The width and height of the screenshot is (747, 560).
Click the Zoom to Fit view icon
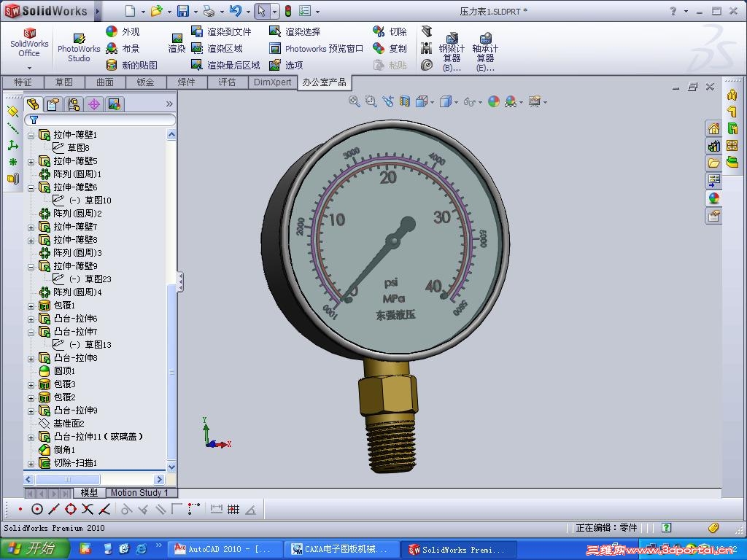click(x=354, y=101)
